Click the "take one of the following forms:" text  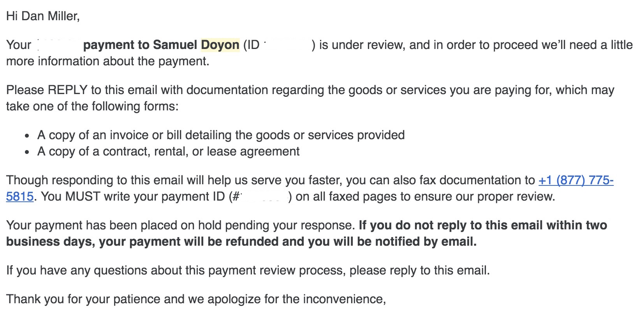pyautogui.click(x=92, y=107)
